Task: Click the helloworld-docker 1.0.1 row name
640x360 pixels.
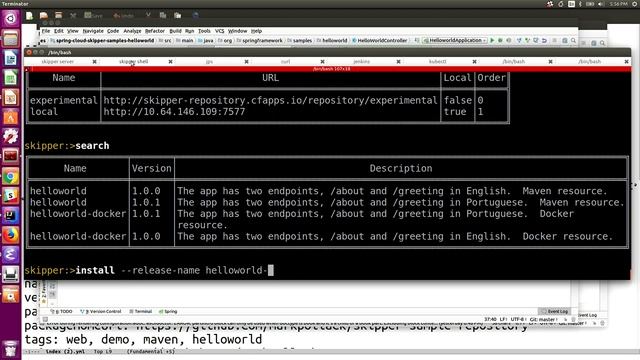Action: (78, 214)
